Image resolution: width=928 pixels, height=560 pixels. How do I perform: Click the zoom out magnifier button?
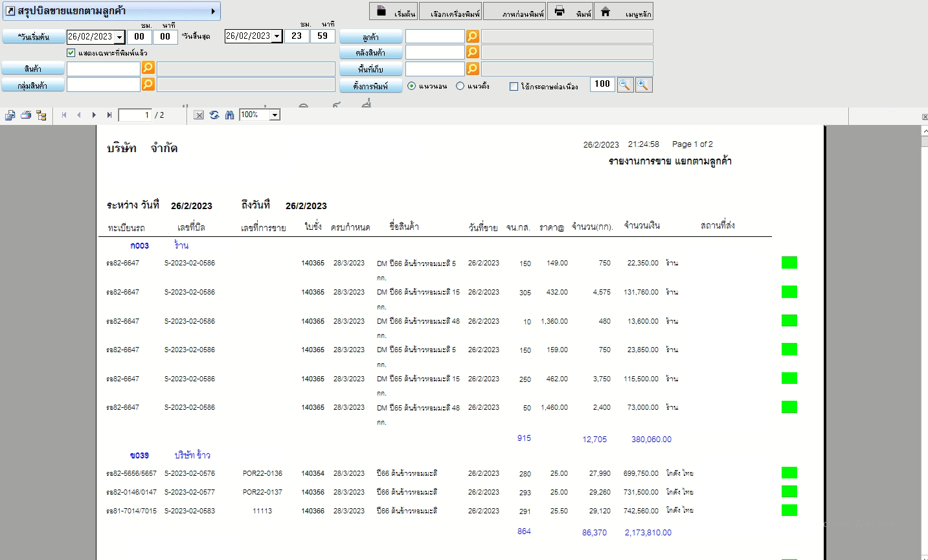[625, 85]
